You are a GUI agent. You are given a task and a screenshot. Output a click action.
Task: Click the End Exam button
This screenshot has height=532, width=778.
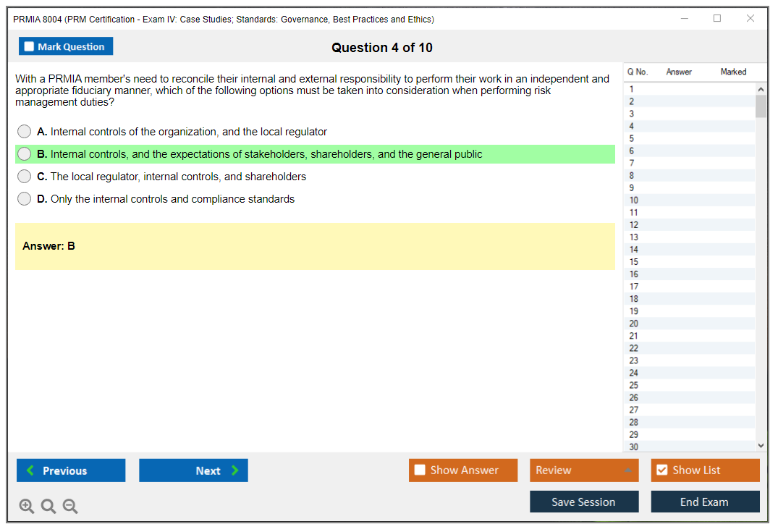tap(705, 502)
